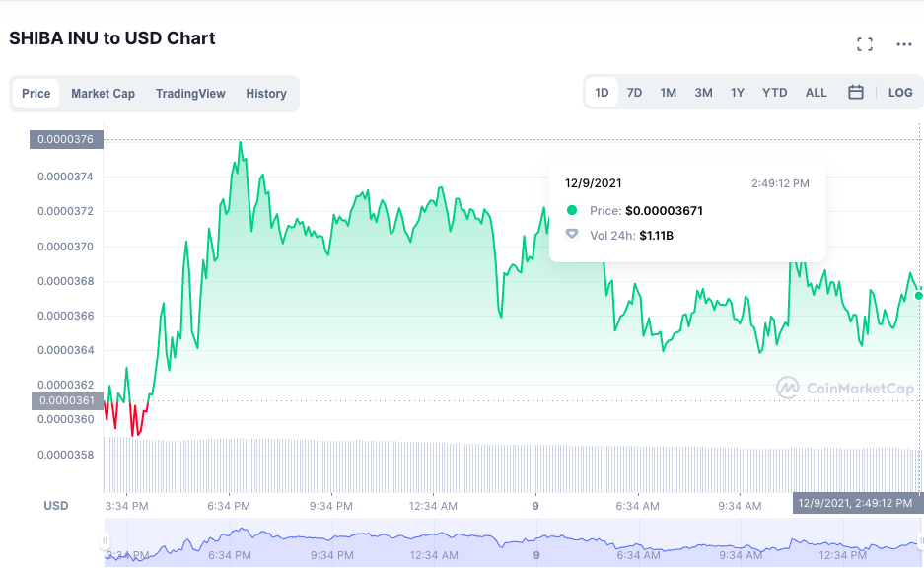The width and height of the screenshot is (924, 570).
Task: Toggle the LOG scale option
Action: click(899, 92)
